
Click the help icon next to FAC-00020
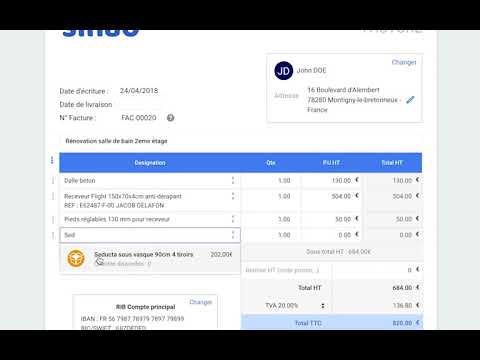coord(170,118)
